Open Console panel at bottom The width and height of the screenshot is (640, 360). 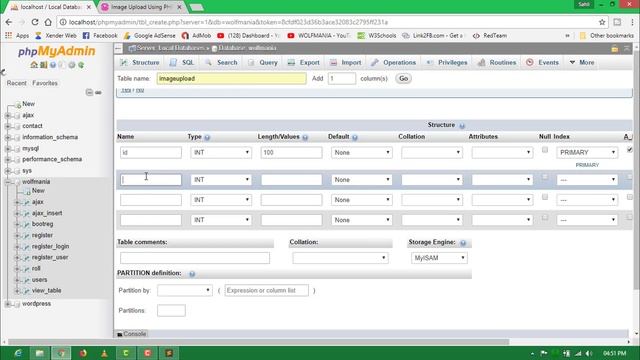(132, 334)
